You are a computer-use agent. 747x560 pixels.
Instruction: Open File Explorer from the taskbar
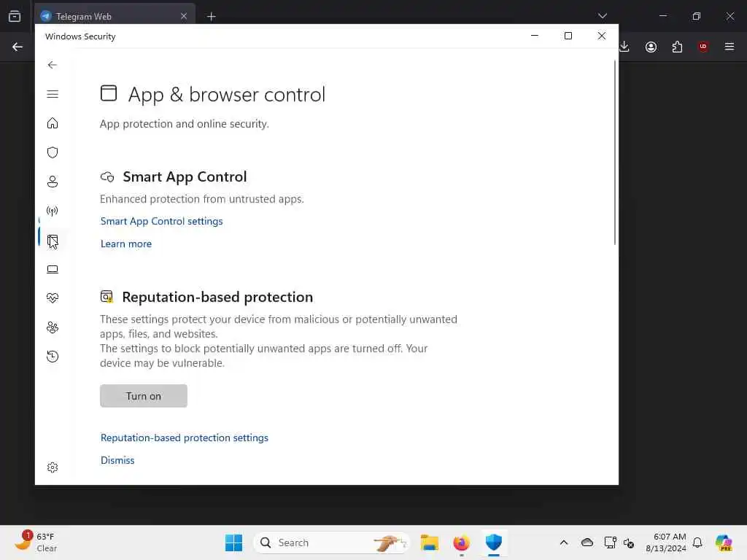(429, 542)
